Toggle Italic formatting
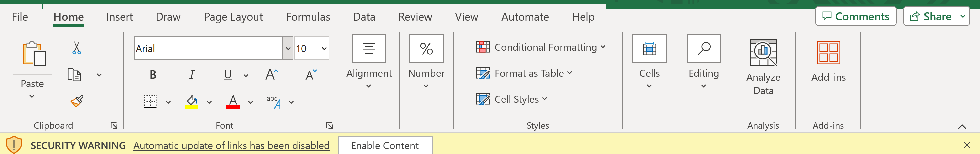Viewport: 980px width, 154px height. click(x=192, y=75)
